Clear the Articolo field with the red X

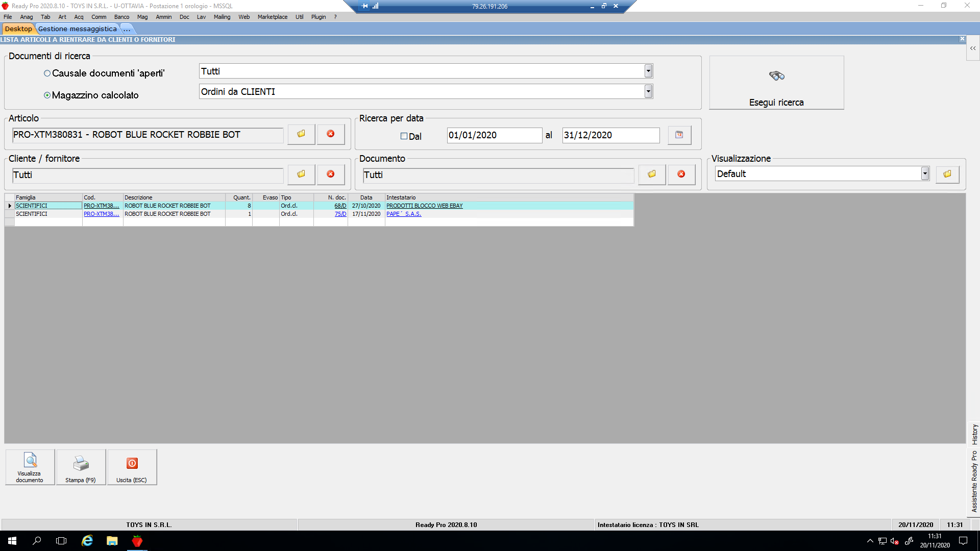[331, 134]
